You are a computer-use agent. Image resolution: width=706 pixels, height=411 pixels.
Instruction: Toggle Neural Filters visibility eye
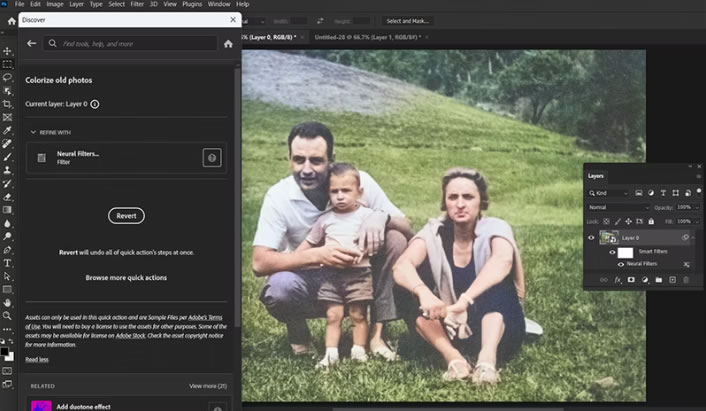[621, 264]
